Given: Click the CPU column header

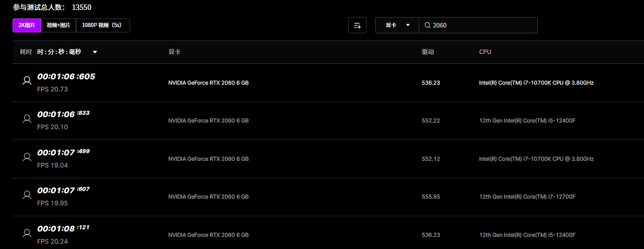Looking at the screenshot, I should pos(485,52).
